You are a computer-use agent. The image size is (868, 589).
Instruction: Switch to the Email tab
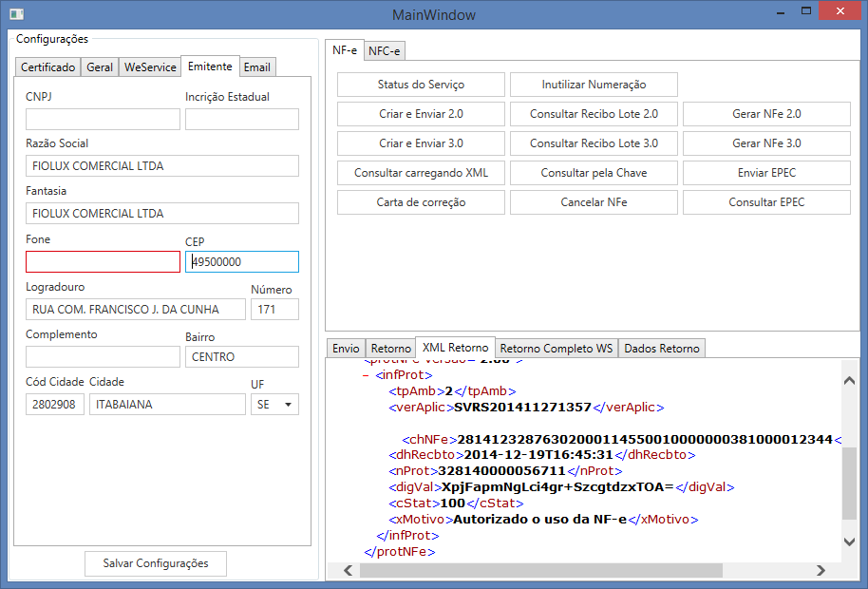(x=256, y=67)
